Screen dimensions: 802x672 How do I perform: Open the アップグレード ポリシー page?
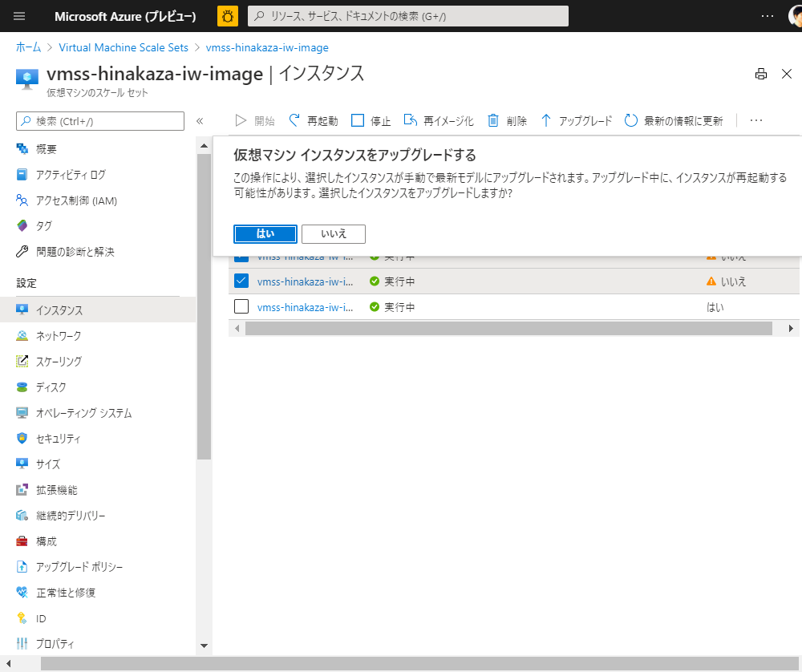pos(22,566)
